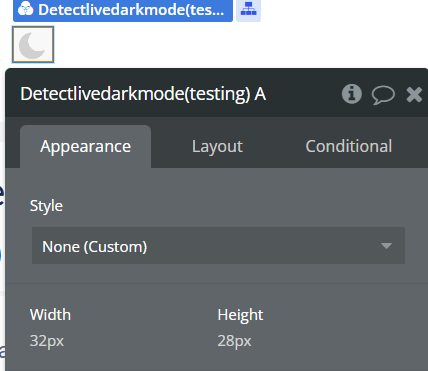Screen dimensions: 428x371
Task: Open the Conditional tab
Action: [349, 146]
